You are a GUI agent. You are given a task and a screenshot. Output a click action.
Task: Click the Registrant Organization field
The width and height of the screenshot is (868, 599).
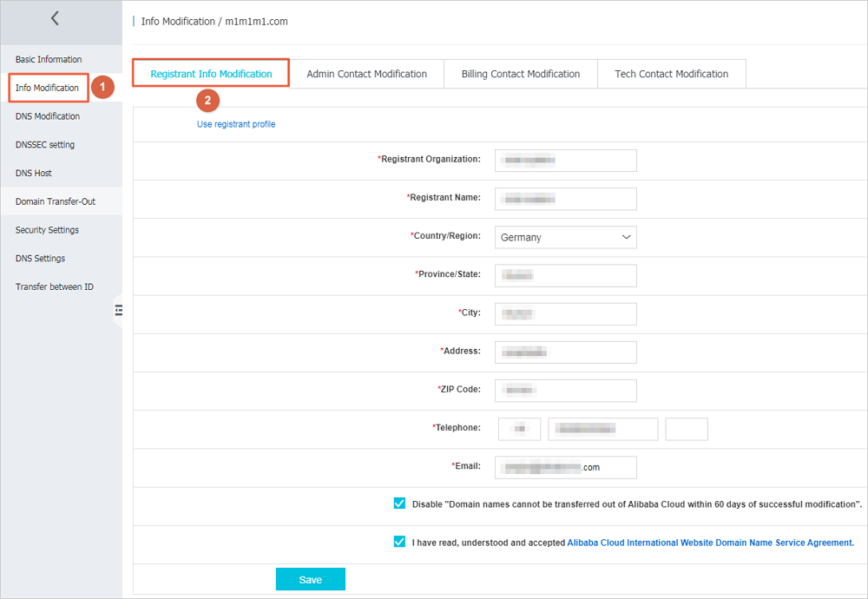tap(565, 161)
